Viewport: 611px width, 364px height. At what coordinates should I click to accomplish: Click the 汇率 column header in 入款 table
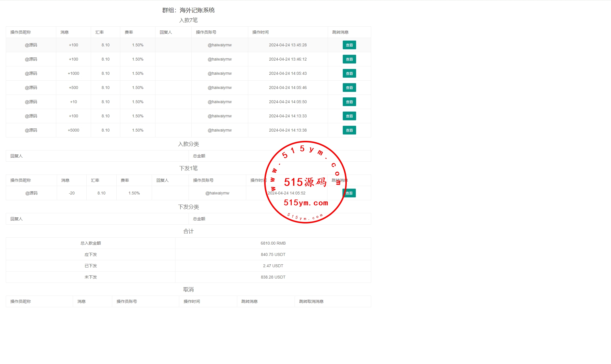99,32
